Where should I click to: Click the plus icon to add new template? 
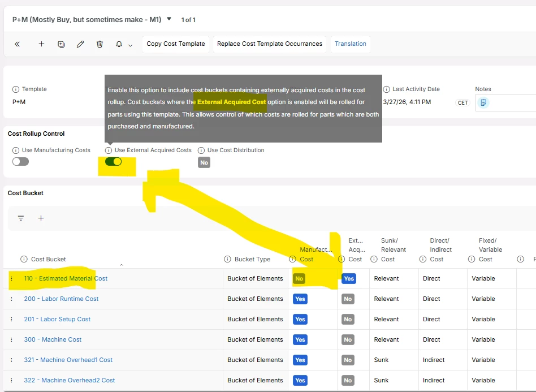click(41, 44)
